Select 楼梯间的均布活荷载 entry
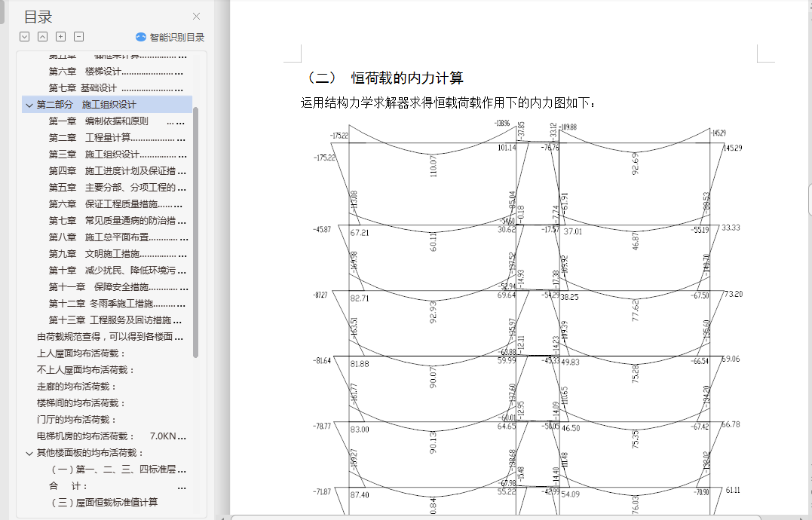This screenshot has width=812, height=520. (x=81, y=403)
